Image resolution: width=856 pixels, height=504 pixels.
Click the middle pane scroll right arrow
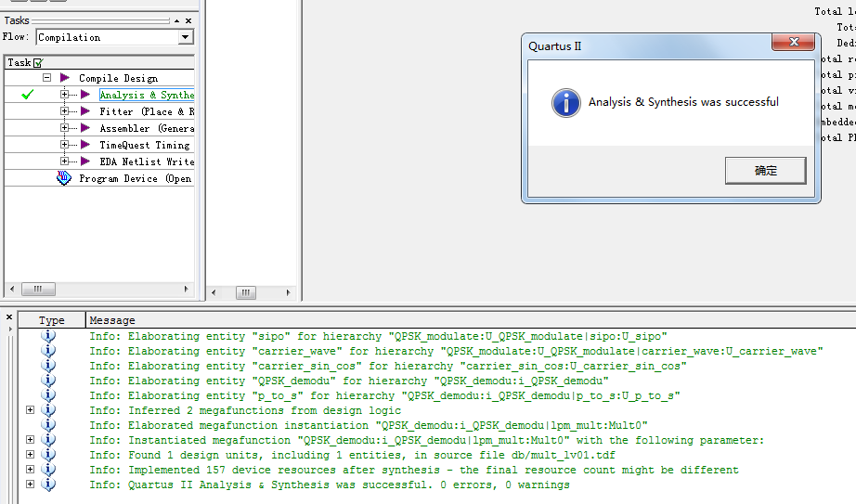288,292
